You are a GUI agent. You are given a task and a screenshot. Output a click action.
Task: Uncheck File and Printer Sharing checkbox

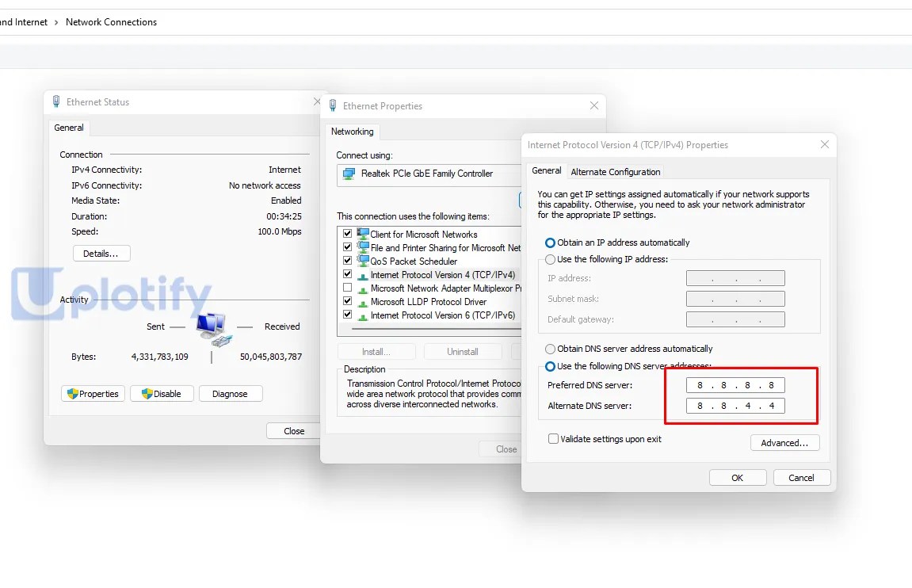(x=347, y=246)
